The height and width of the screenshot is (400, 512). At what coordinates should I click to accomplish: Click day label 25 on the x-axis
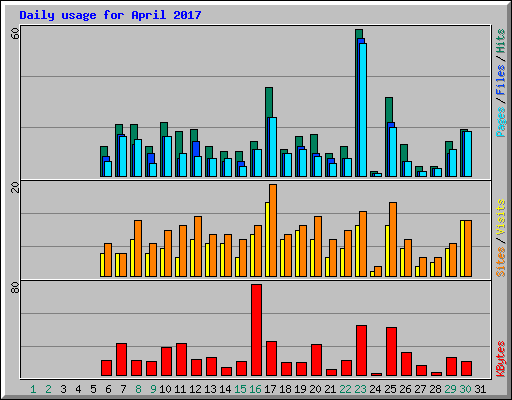point(390,389)
